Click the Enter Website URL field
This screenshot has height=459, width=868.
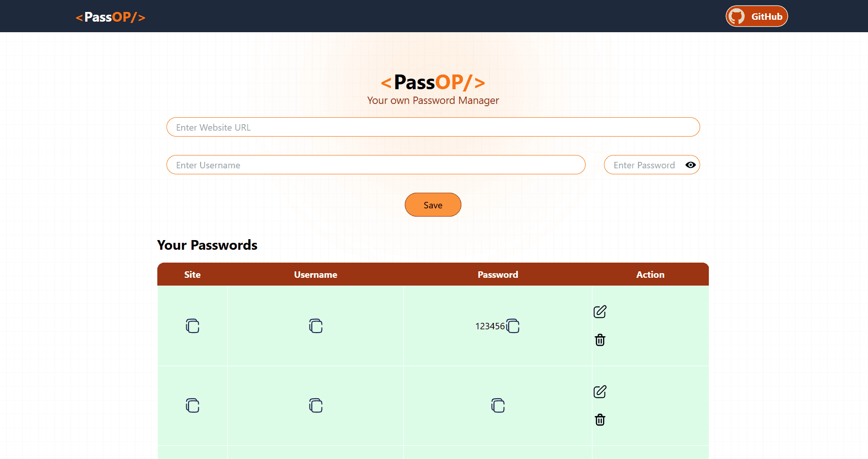[x=433, y=127]
